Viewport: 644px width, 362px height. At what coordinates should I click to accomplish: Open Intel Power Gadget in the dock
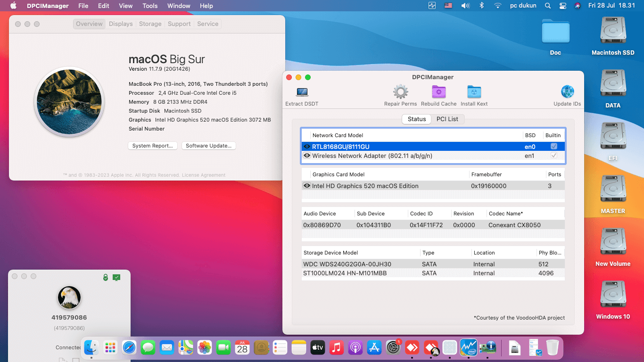point(469,348)
